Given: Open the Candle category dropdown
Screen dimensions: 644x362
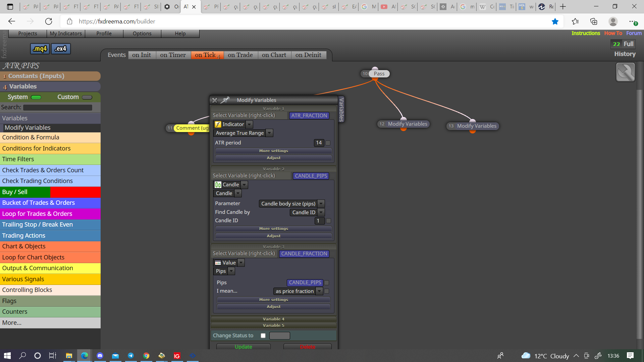Looking at the screenshot, I should (245, 185).
